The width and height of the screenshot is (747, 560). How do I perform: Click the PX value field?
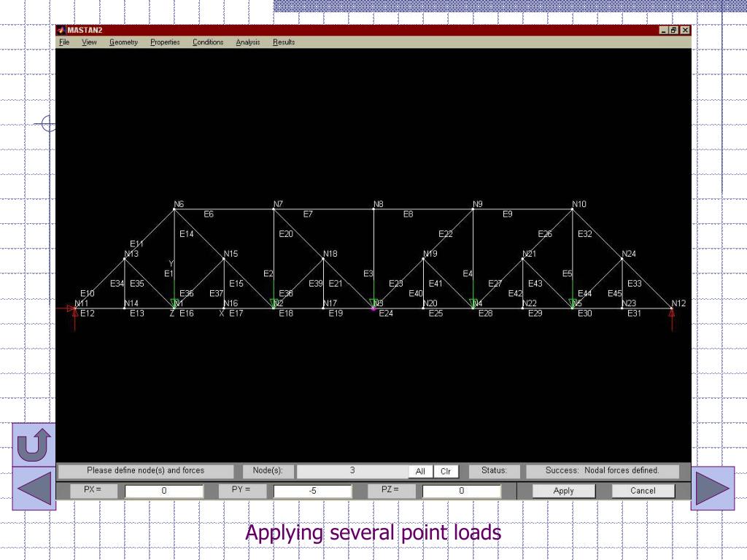tap(164, 491)
